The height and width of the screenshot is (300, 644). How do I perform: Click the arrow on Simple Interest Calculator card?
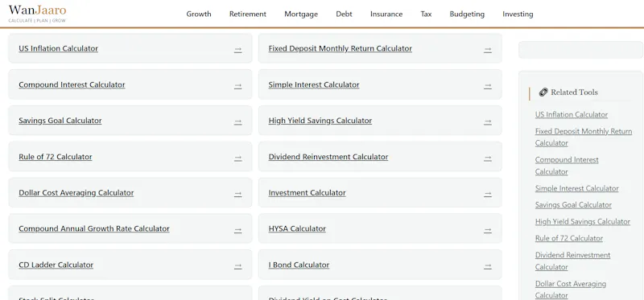[x=488, y=85]
